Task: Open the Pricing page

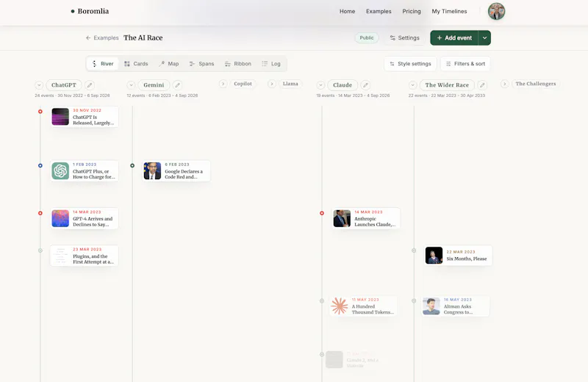Action: click(x=412, y=11)
